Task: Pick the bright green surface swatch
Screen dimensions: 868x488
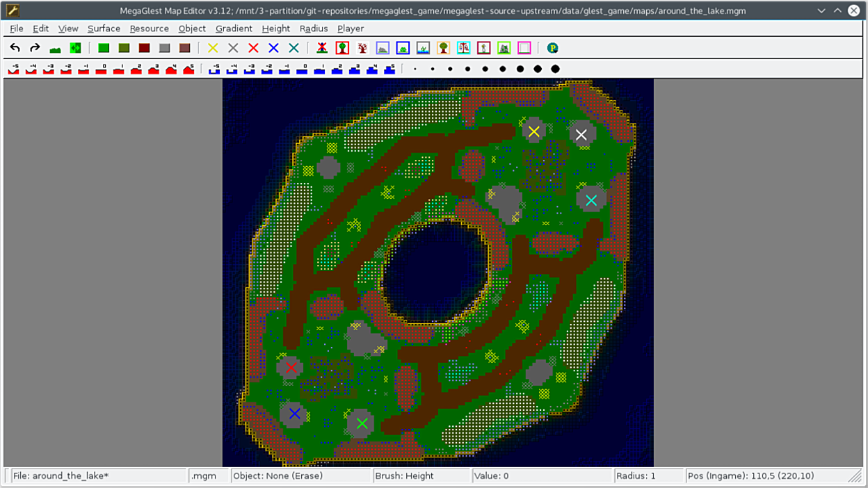Action: click(x=104, y=48)
